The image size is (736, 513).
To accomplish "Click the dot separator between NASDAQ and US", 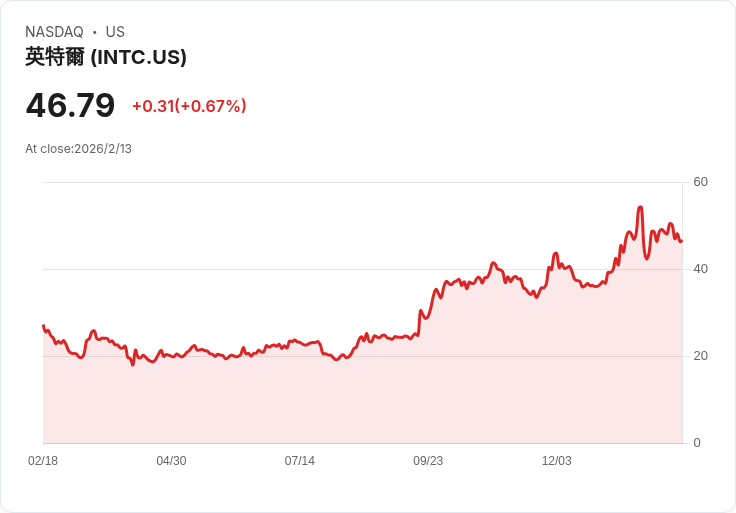I will coord(95,32).
